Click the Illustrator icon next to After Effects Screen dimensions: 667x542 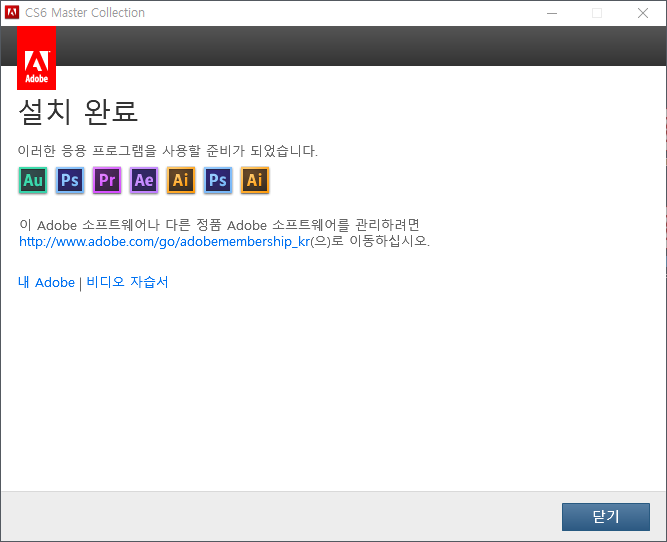coord(181,180)
